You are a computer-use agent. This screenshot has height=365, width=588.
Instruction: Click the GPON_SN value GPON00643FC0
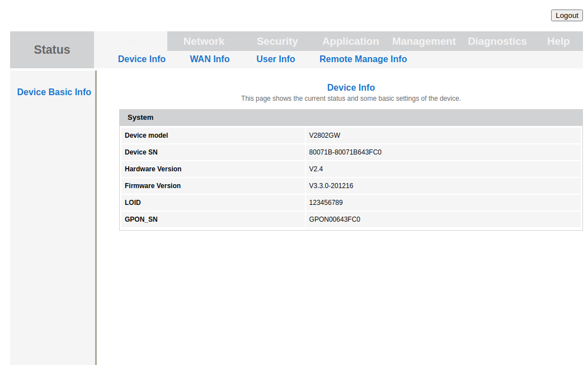click(x=335, y=219)
